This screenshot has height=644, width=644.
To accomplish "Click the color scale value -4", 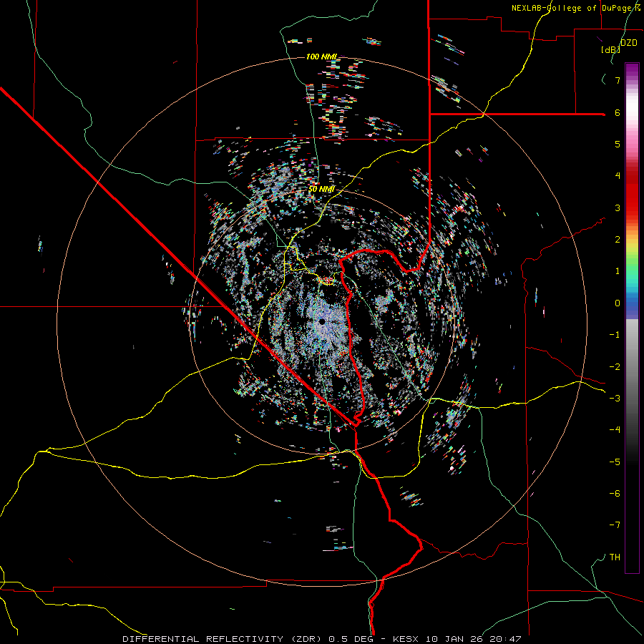I will point(615,430).
